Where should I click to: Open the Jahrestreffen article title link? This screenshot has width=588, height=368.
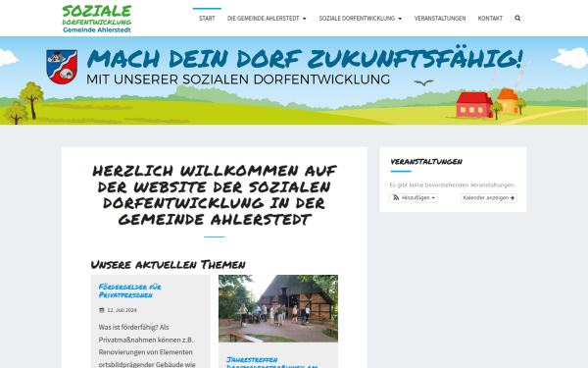271,362
